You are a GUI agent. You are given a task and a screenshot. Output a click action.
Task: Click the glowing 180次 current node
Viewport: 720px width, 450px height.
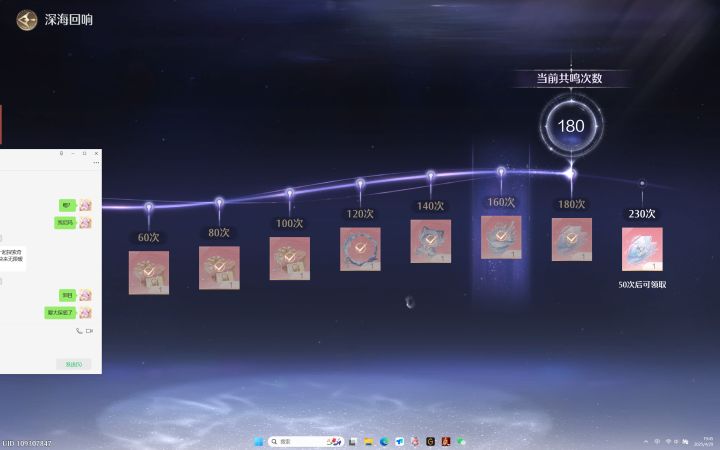coord(571,174)
